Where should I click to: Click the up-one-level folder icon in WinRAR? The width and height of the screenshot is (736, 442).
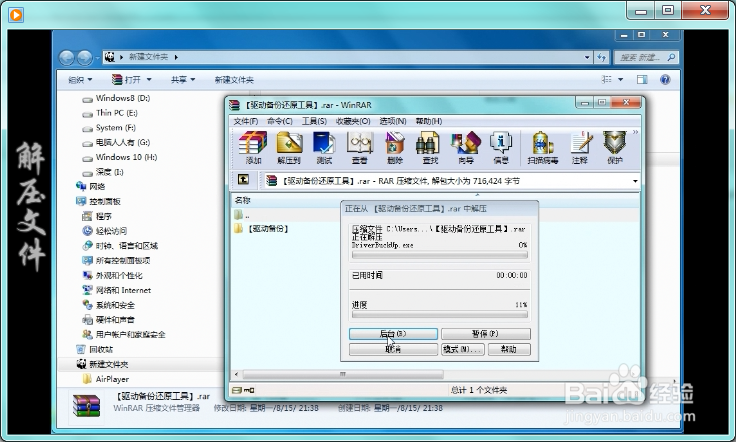pyautogui.click(x=243, y=179)
